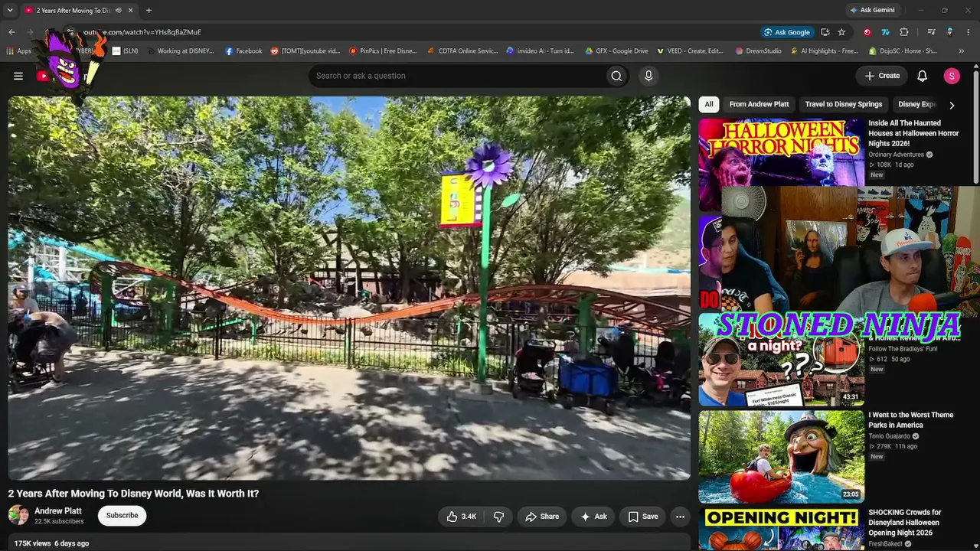Click the red extension icon in toolbar
This screenshot has height=551, width=980.
pos(867,32)
